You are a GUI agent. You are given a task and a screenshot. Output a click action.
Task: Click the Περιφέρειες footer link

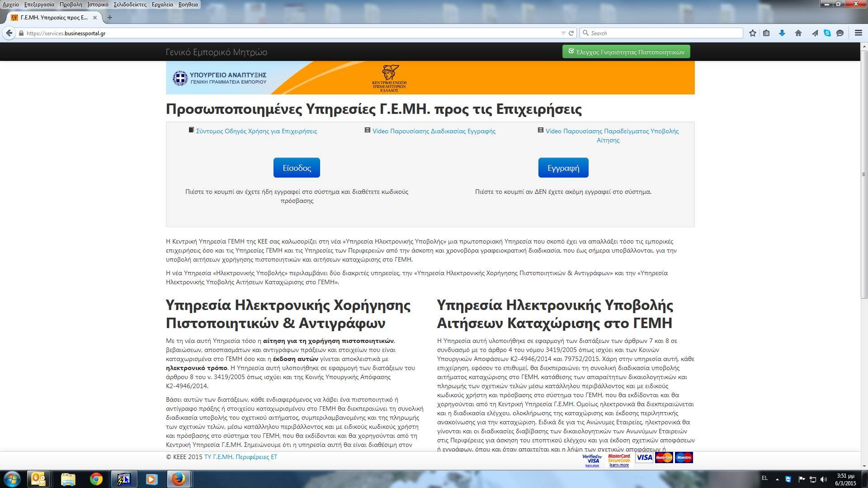252,457
